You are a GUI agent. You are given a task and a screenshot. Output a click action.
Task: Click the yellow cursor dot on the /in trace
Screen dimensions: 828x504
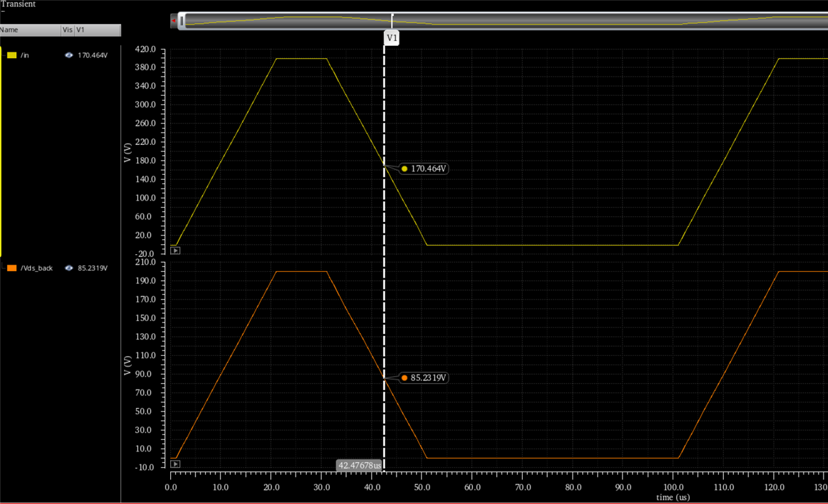(x=404, y=168)
